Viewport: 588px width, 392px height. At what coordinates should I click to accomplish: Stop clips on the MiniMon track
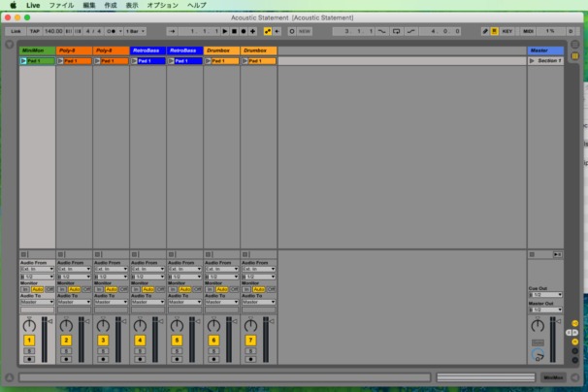23,254
